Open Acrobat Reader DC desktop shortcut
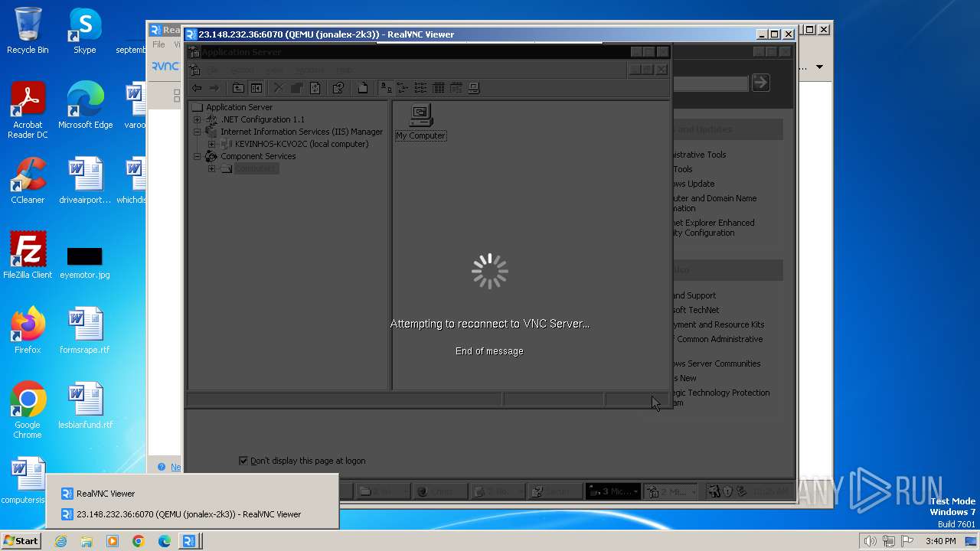The image size is (980, 551). pos(28,110)
